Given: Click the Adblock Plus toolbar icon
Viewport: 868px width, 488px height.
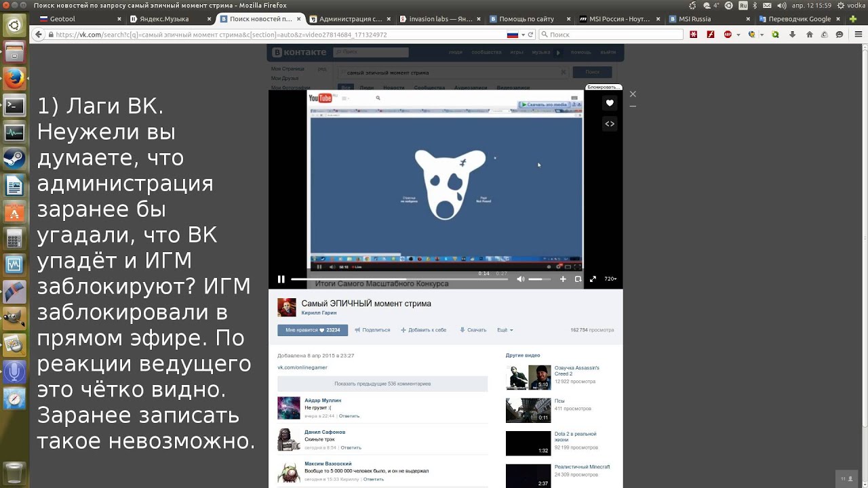Looking at the screenshot, I should pos(728,34).
